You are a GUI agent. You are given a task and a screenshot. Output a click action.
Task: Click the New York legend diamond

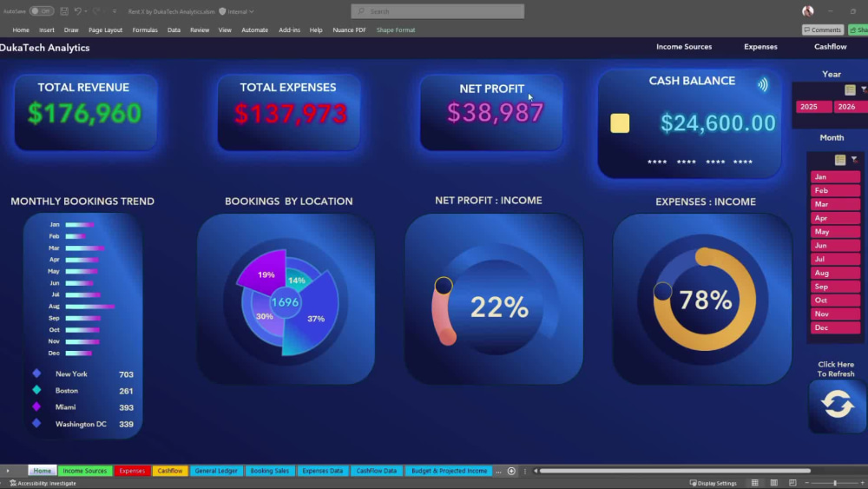36,373
